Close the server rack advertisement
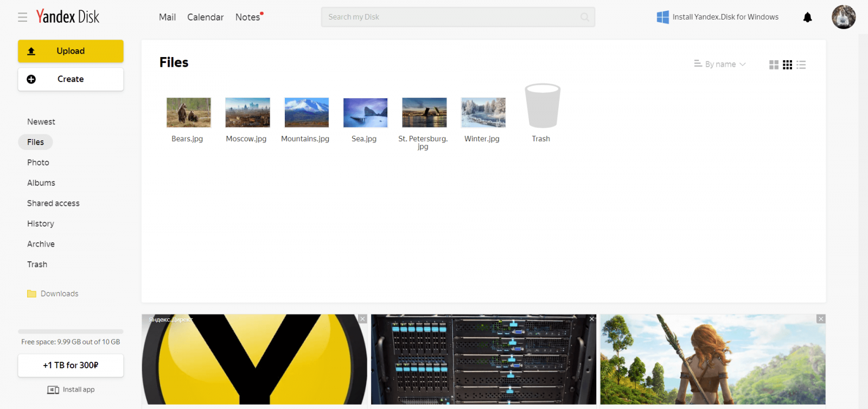This screenshot has width=868, height=409. click(592, 319)
